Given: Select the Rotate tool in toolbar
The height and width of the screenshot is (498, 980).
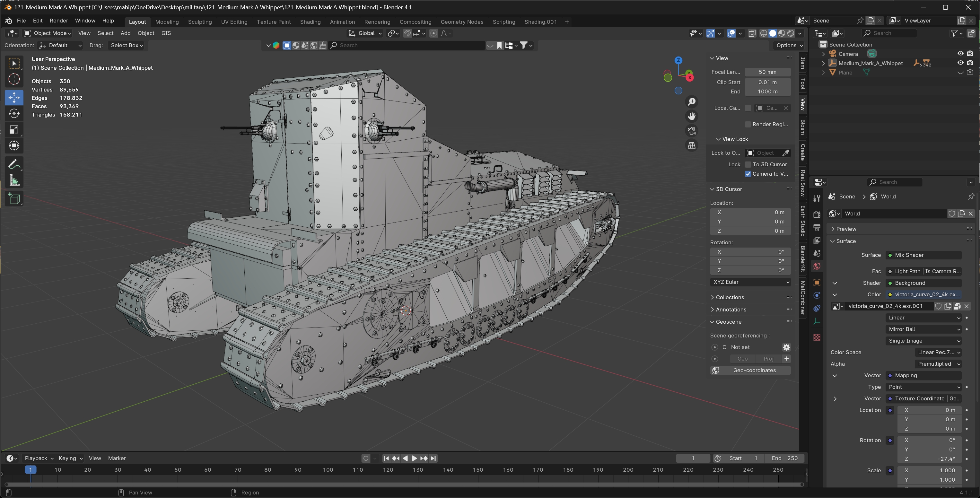Looking at the screenshot, I should point(14,113).
